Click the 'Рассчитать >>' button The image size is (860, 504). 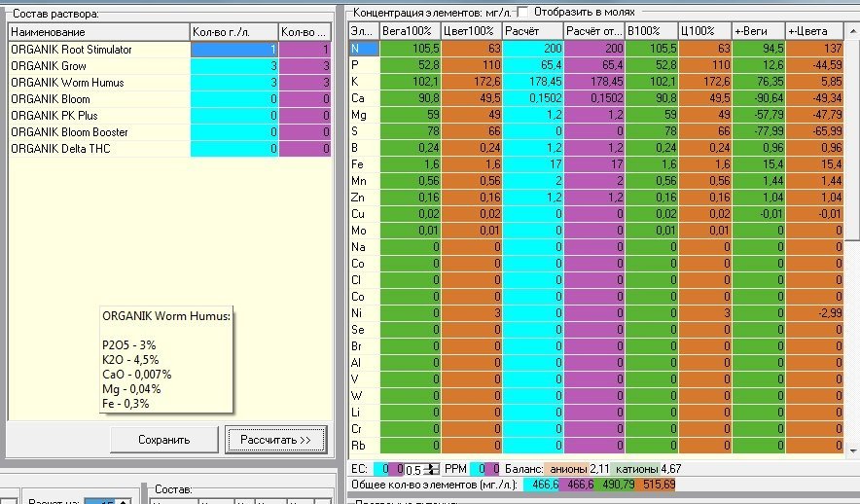tap(276, 440)
